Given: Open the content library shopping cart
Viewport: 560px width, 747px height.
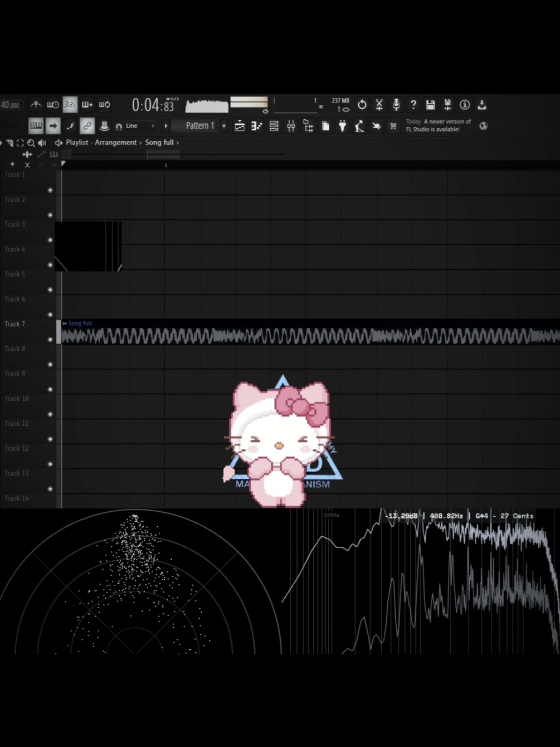Looking at the screenshot, I should pyautogui.click(x=393, y=126).
